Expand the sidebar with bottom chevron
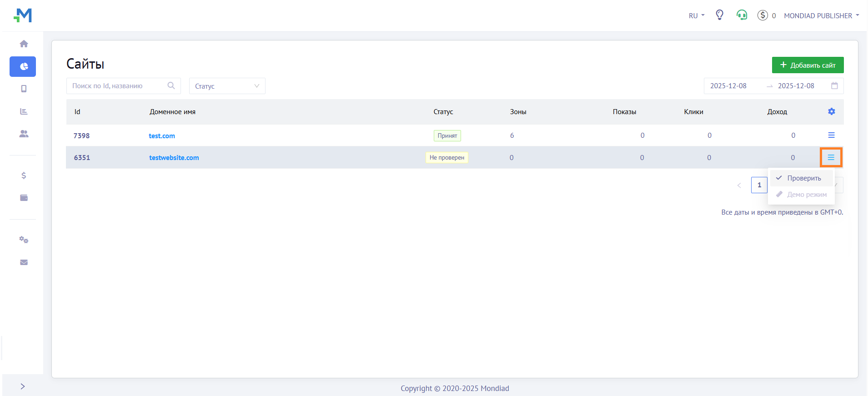Screen dimensions: 868x396 [23, 386]
